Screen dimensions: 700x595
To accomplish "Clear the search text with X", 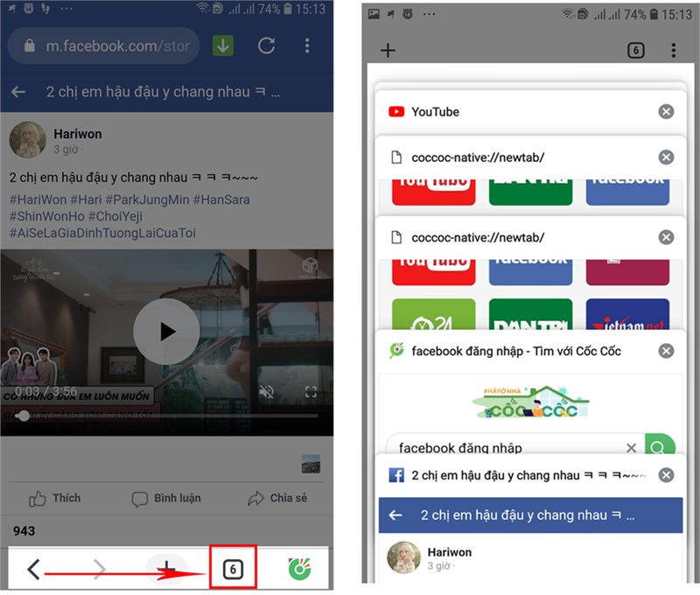I will tap(631, 448).
